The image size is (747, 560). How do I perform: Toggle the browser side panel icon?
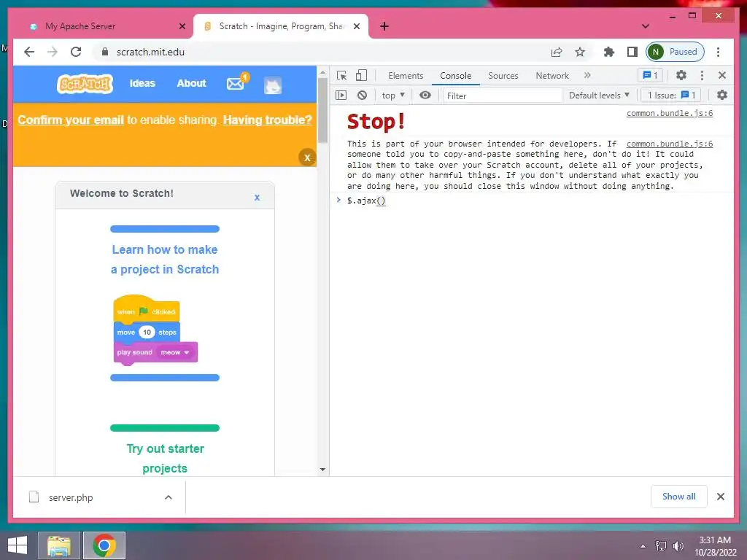point(632,52)
